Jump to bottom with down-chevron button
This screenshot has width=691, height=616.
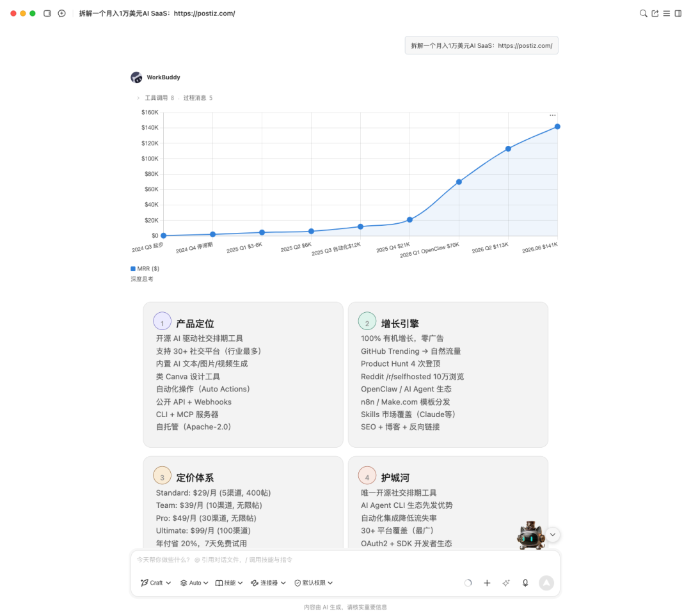click(553, 535)
